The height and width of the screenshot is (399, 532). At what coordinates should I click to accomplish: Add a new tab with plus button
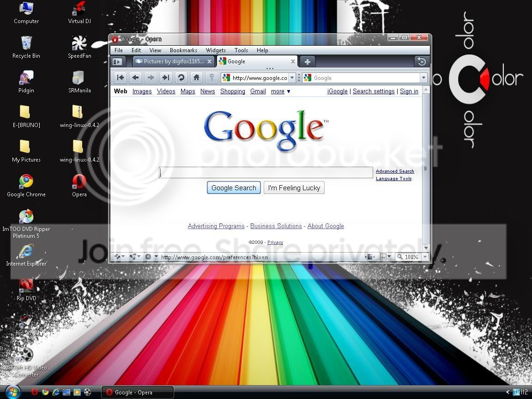[308, 62]
